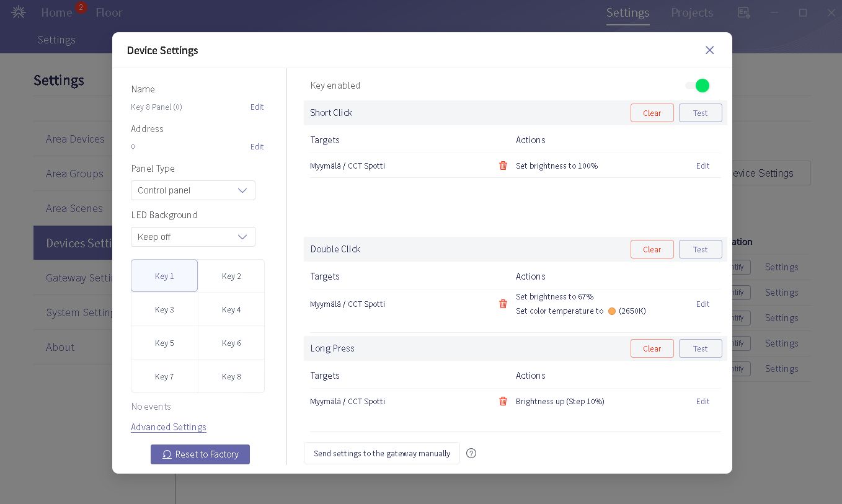This screenshot has width=842, height=504.
Task: Delete the Short Click target with trash icon
Action: [503, 166]
